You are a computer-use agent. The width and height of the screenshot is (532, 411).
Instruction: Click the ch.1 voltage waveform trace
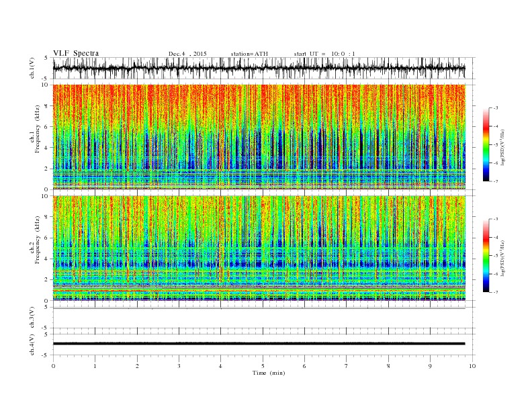(x=259, y=68)
